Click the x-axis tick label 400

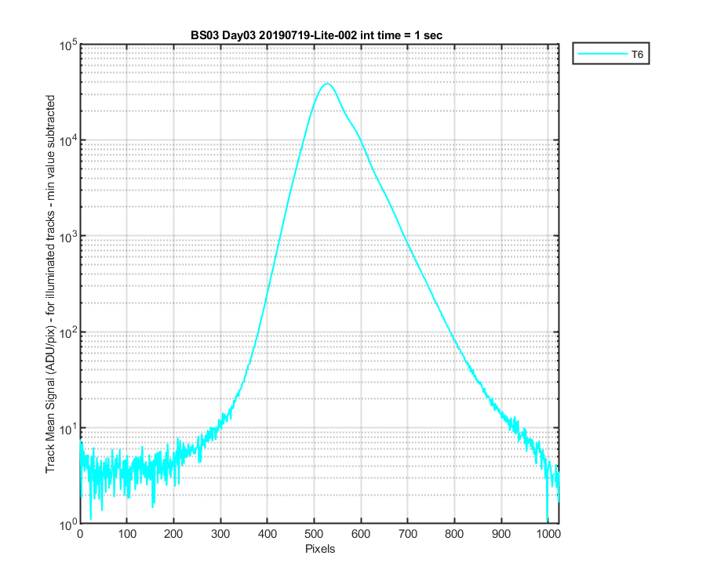point(267,534)
